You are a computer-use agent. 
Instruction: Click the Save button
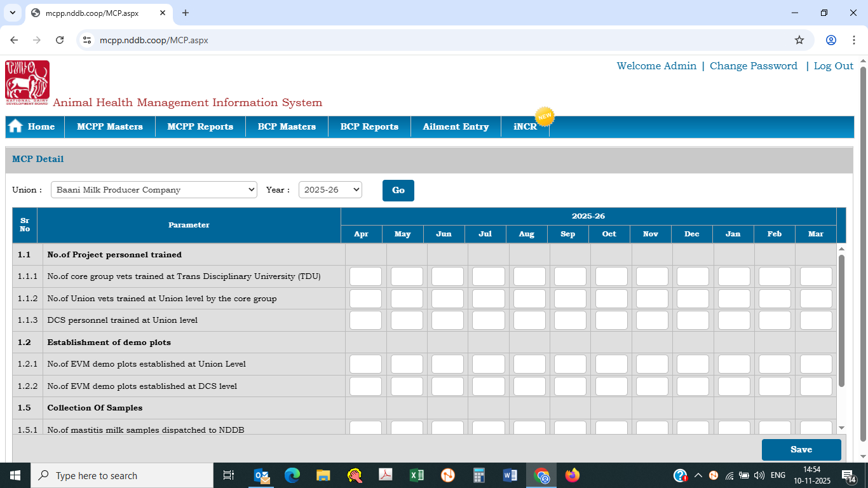(x=801, y=449)
